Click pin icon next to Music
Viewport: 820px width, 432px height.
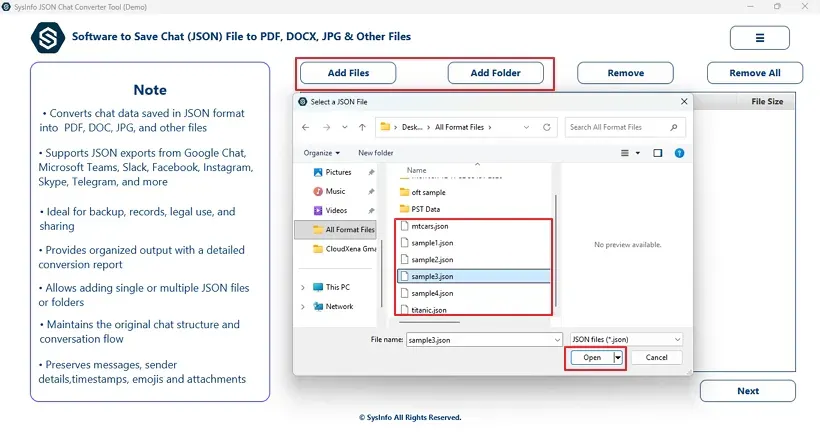point(371,192)
